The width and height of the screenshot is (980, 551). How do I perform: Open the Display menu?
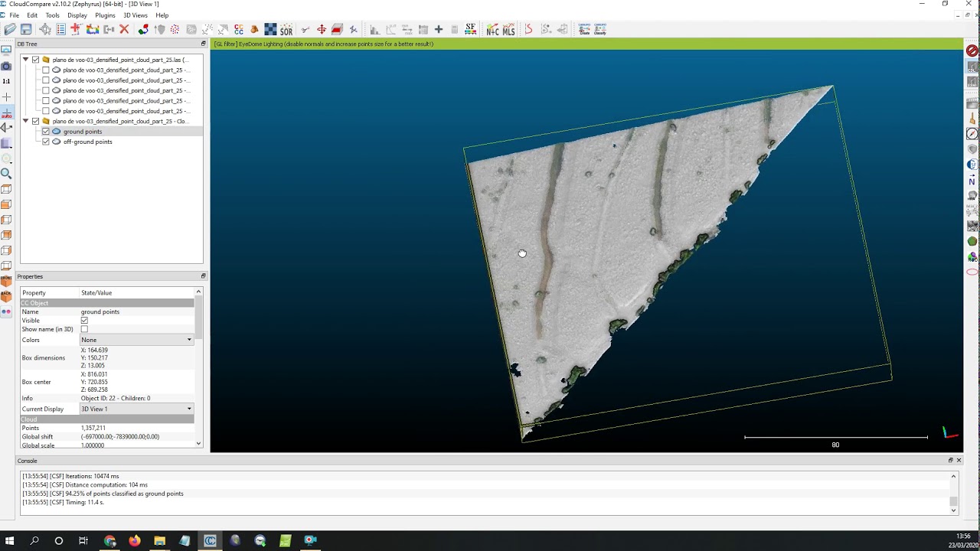coord(77,15)
